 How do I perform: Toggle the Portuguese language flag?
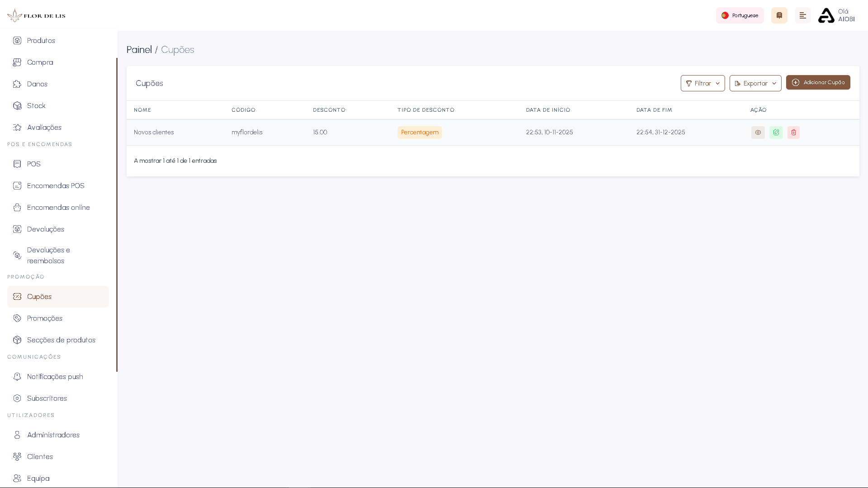pos(725,15)
